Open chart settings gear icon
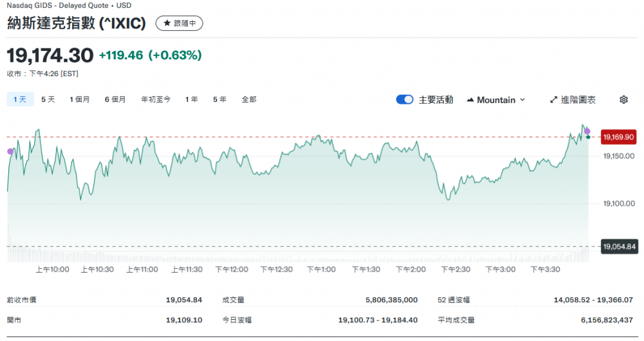 [x=623, y=100]
